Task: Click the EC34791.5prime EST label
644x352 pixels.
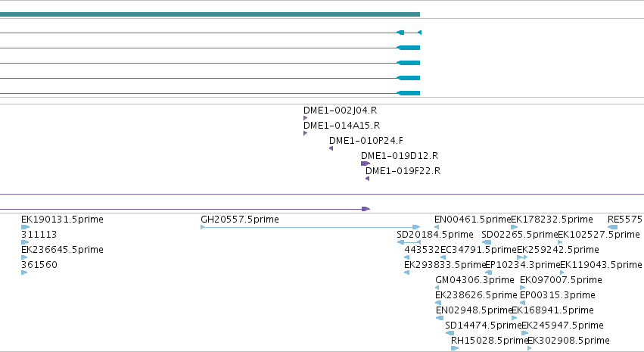Action: click(478, 250)
